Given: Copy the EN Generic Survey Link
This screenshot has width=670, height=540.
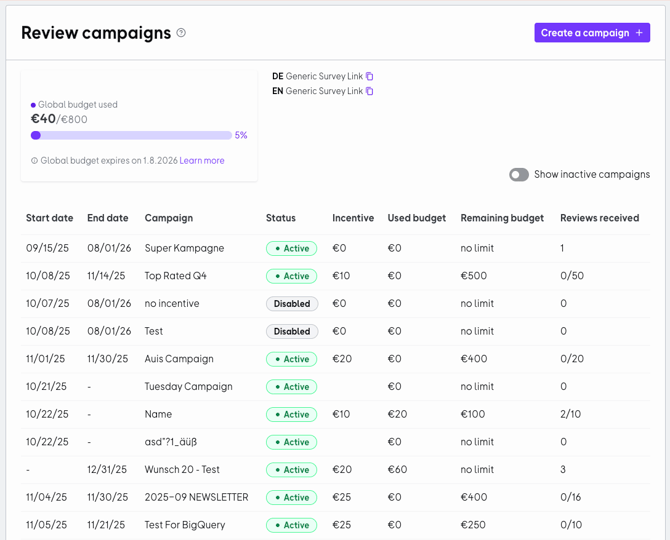Looking at the screenshot, I should point(370,91).
